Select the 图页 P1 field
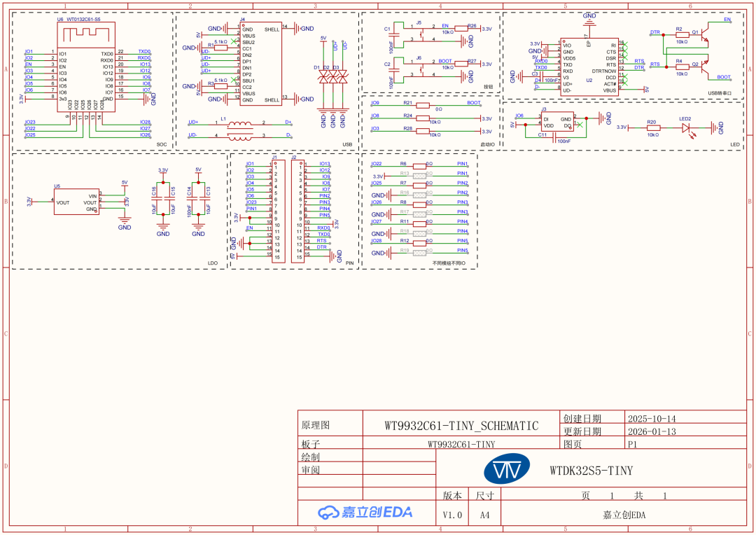 pos(632,445)
